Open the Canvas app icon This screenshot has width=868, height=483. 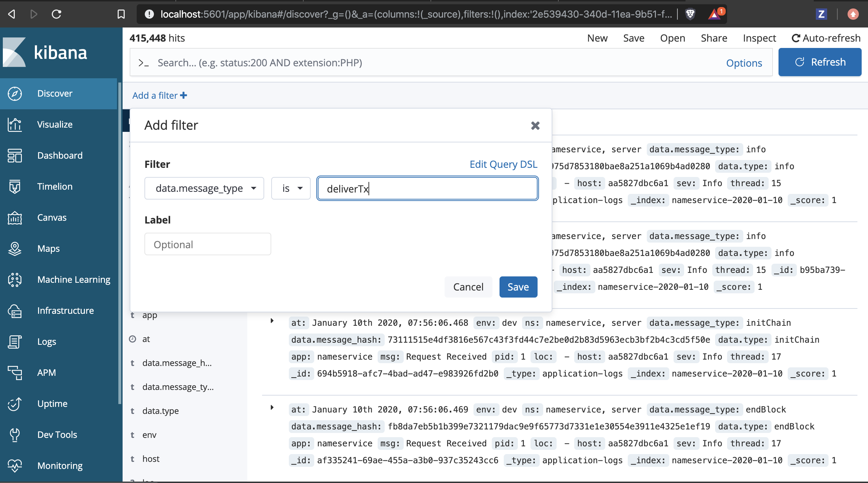pos(14,218)
